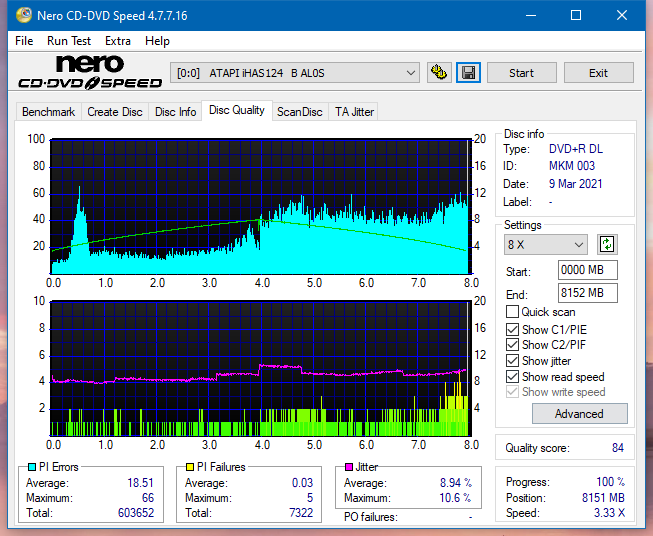Switch to the Create Disc tab

tap(115, 112)
